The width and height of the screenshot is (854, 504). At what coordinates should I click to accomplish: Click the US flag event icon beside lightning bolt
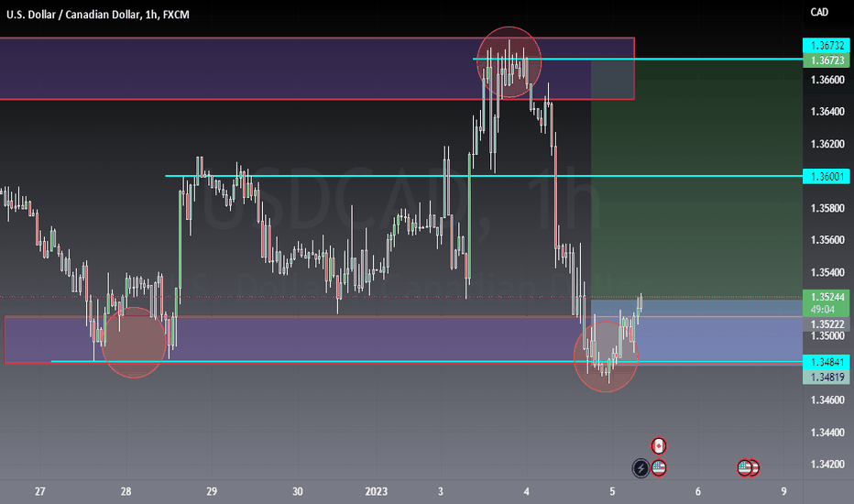tap(659, 468)
